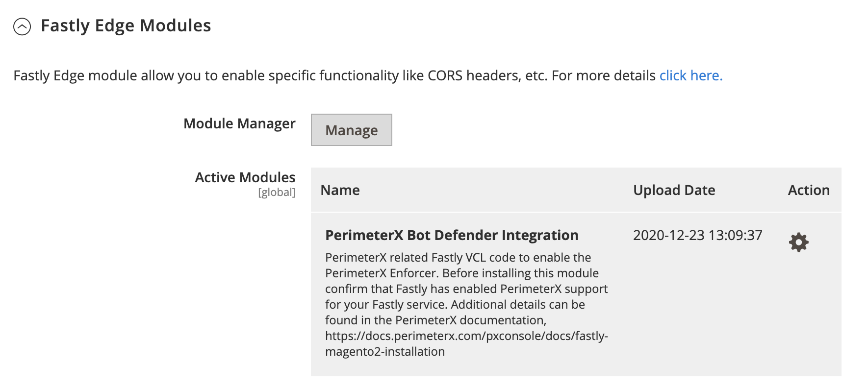
Task: Click "For more details" text before link
Action: pyautogui.click(x=603, y=75)
